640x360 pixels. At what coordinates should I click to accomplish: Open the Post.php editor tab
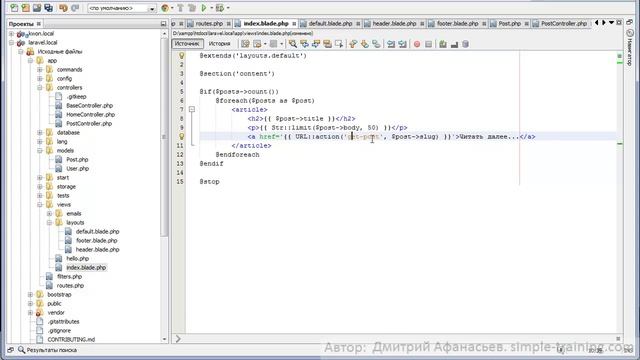click(509, 24)
